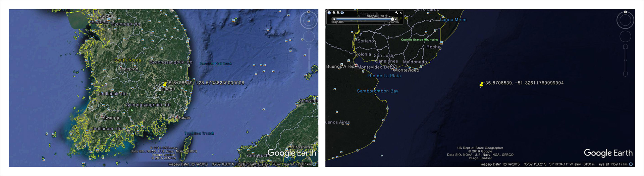Click the 10/9/2016 10:02 am time label
The height and width of the screenshot is (176, 644).
pyautogui.click(x=379, y=16)
